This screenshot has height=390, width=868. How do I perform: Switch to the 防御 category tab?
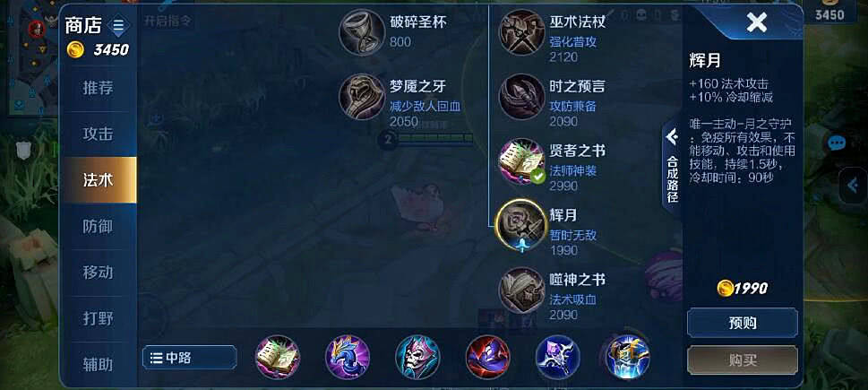click(98, 226)
